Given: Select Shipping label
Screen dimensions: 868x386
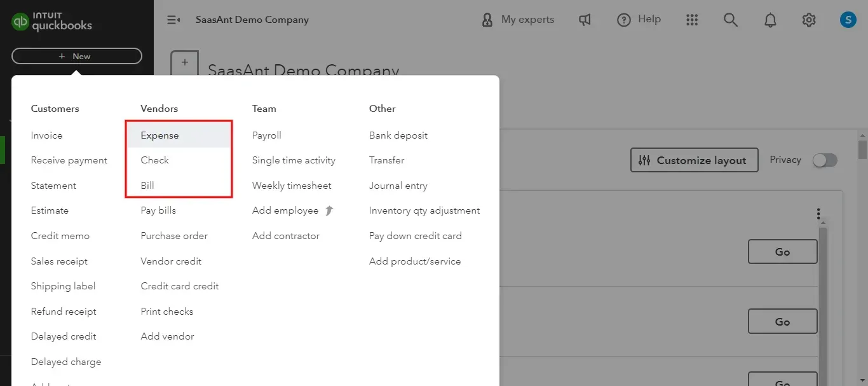Looking at the screenshot, I should point(63,286).
